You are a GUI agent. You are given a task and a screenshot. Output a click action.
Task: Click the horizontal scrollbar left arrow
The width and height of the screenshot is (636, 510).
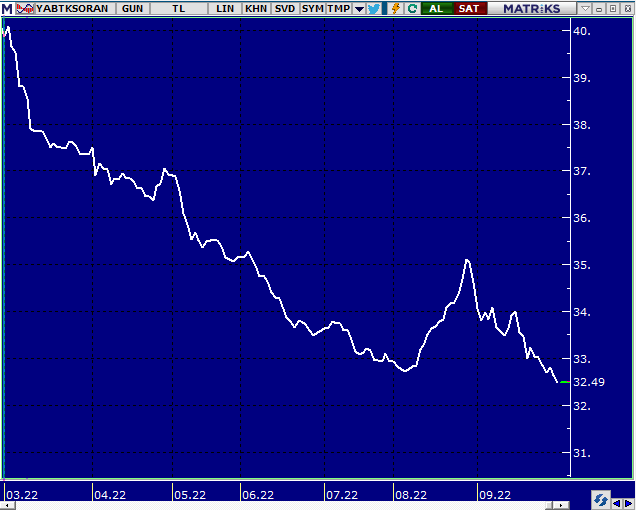click(x=8, y=506)
